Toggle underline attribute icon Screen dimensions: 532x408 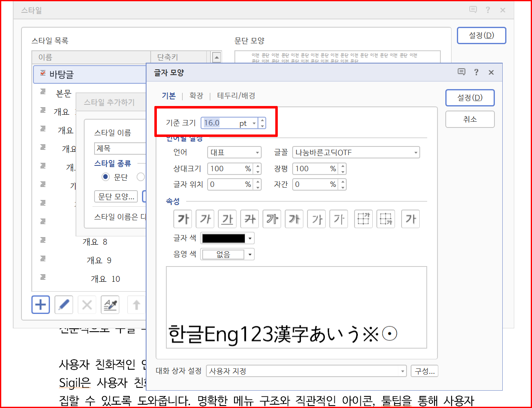pyautogui.click(x=228, y=219)
